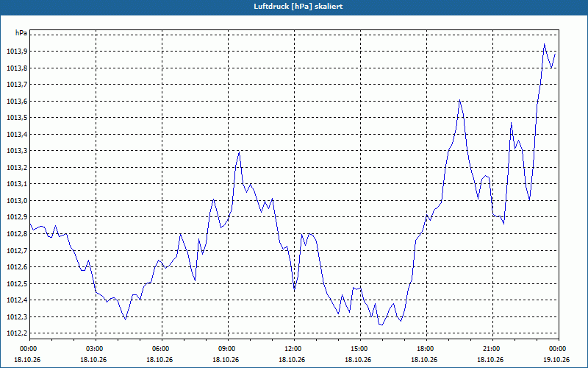This screenshot has width=588, height=368.
Task: Click the 09:00 x-axis label
Action: click(228, 349)
